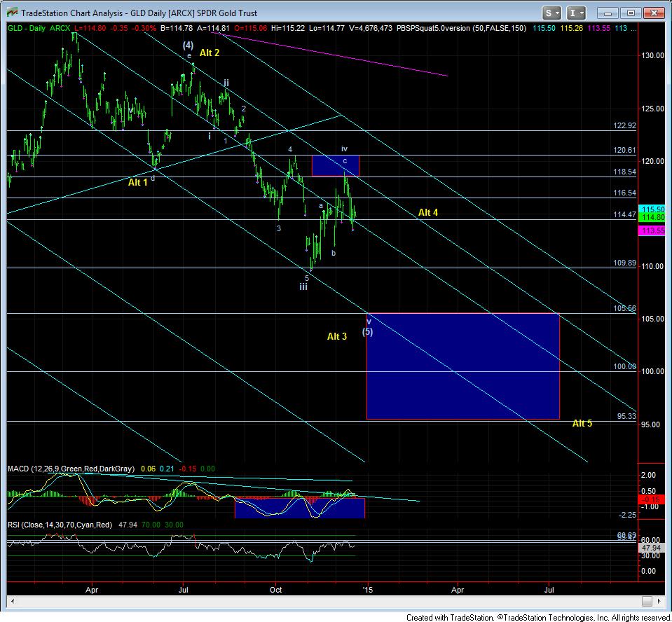Click the 114.47 horizontal level label
Viewport: 672px width, 622px height.
[x=624, y=214]
